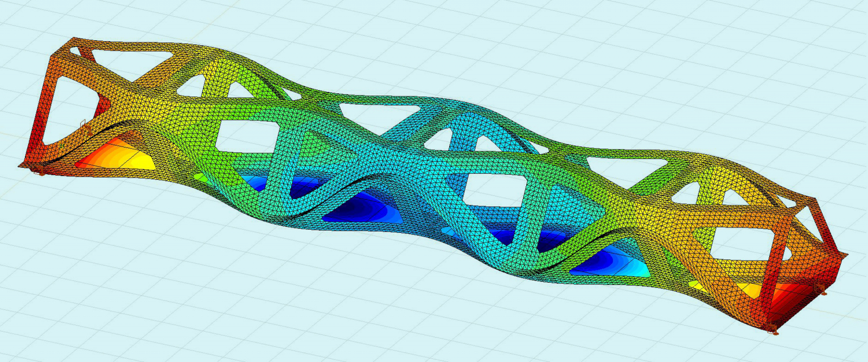Click the support symbol at bottom-right corner
Image resolution: width=868 pixels, height=362 pixels.
click(773, 328)
